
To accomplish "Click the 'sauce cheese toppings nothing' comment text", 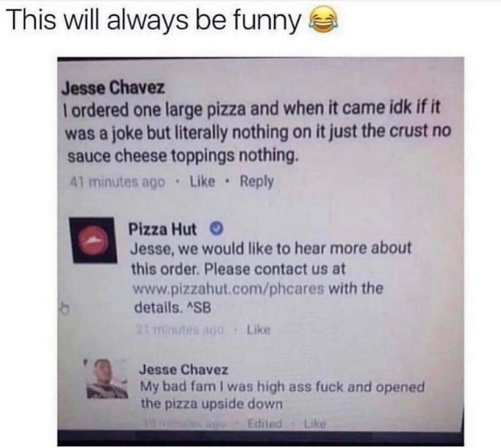I will 184,155.
